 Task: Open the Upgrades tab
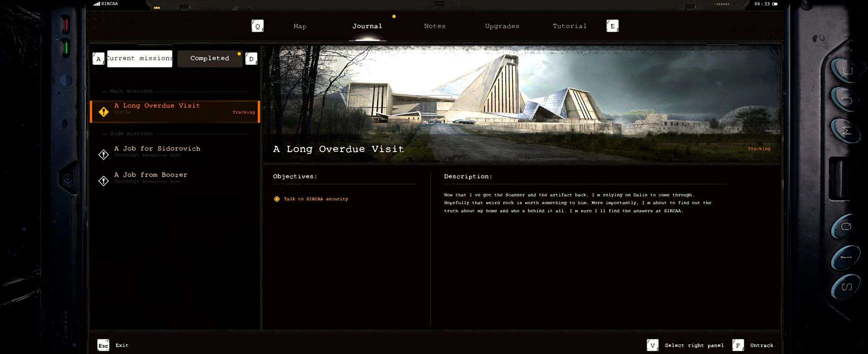click(502, 26)
